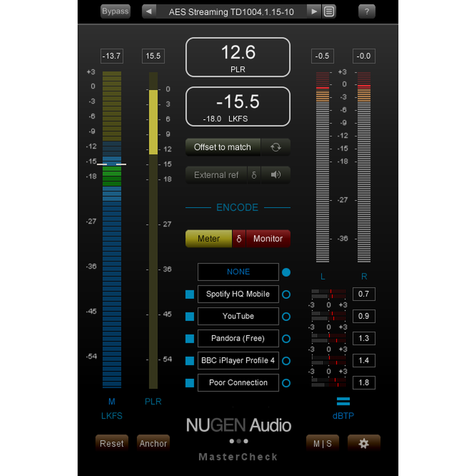Open the settings gear button
The width and height of the screenshot is (476, 476).
364,443
